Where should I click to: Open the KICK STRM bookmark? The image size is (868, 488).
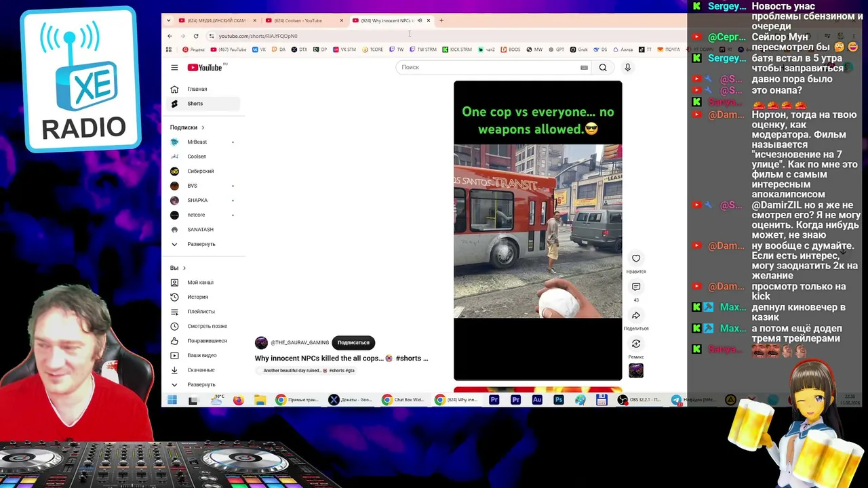click(457, 49)
